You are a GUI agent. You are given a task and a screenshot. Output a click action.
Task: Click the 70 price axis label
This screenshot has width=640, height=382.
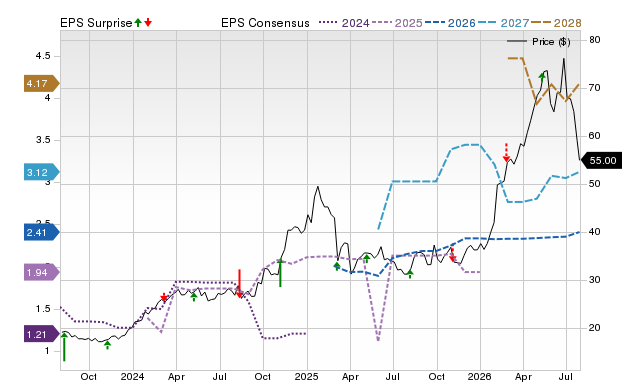point(595,88)
